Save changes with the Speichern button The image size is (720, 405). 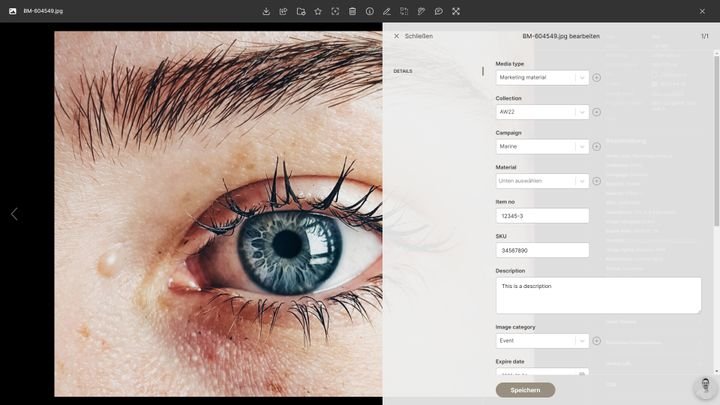coord(525,390)
